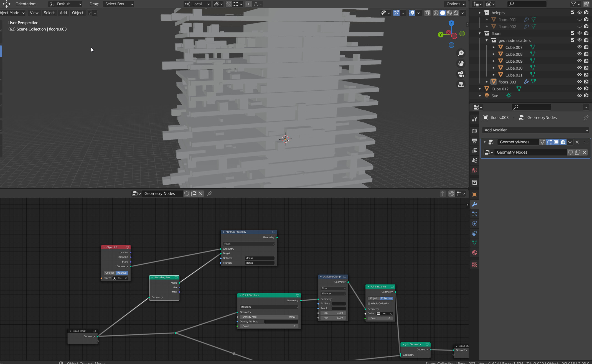Click the go to parent node tree arrow
The width and height of the screenshot is (592, 364).
(x=443, y=194)
